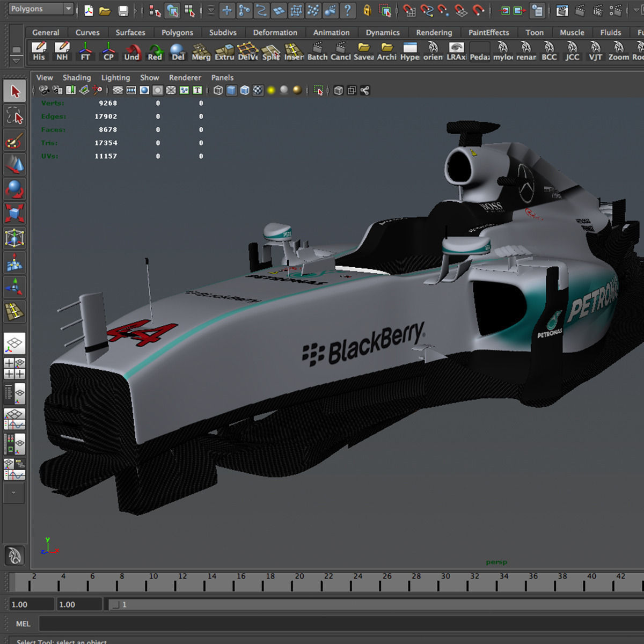The height and width of the screenshot is (644, 644).
Task: Click the Save Scene disk icon
Action: [123, 10]
